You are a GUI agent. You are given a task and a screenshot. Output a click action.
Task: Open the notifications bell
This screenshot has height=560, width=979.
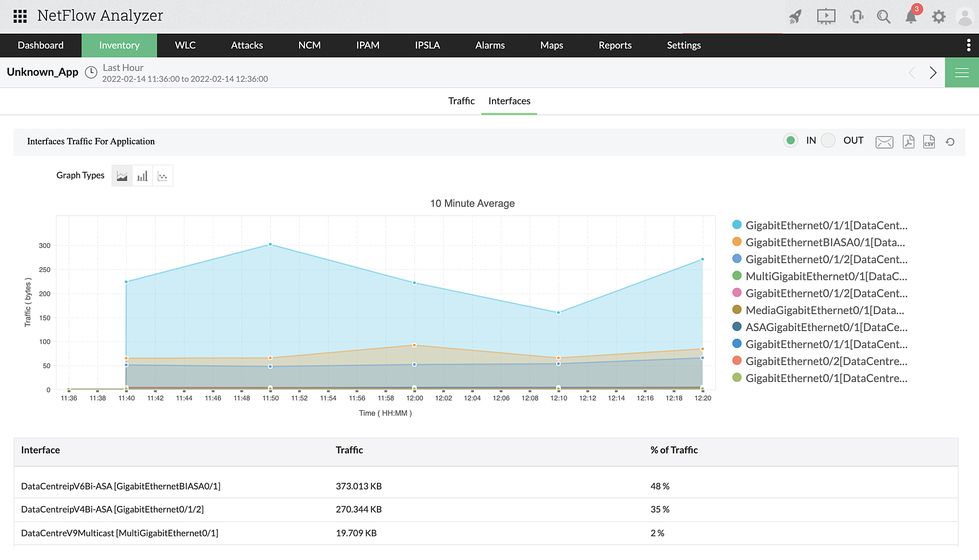[911, 16]
